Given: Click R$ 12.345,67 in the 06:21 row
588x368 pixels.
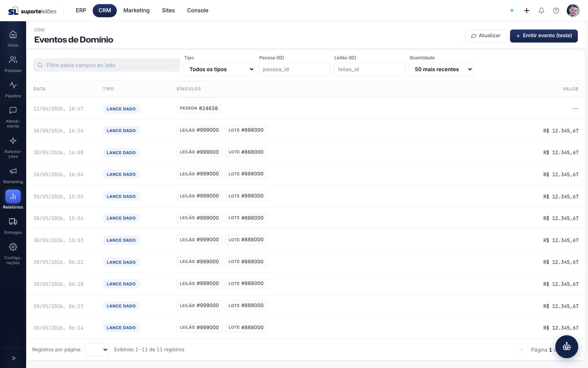Looking at the screenshot, I should click(x=561, y=262).
